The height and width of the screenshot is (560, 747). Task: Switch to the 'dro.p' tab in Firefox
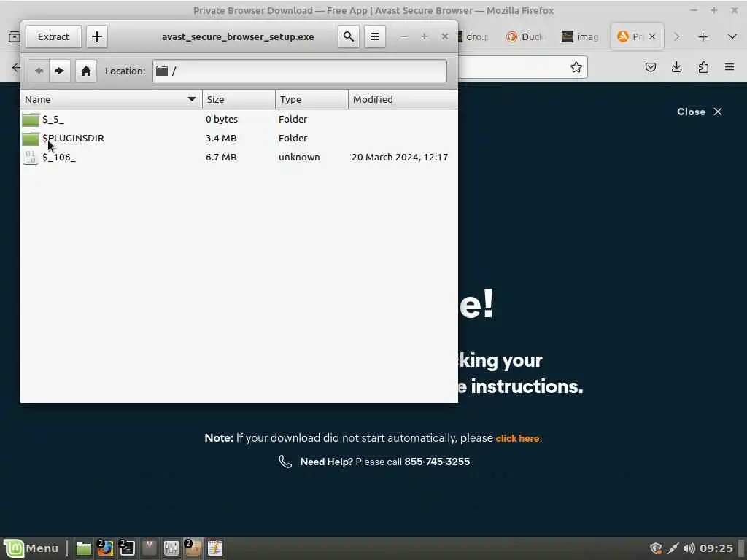click(x=476, y=36)
